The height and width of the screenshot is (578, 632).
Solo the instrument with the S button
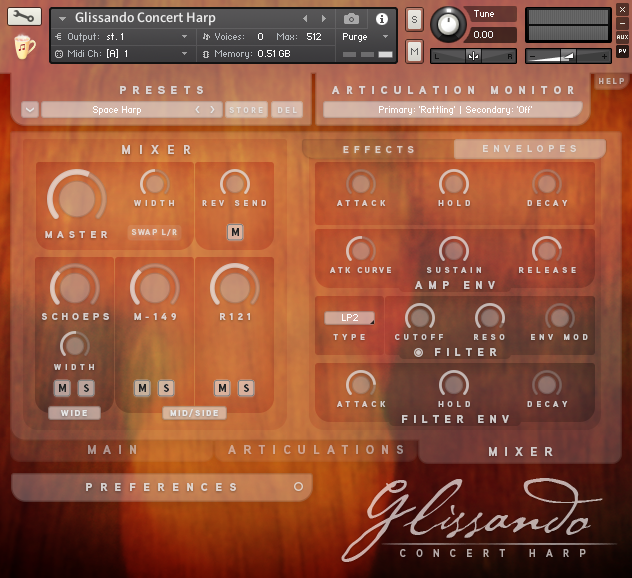pos(414,19)
